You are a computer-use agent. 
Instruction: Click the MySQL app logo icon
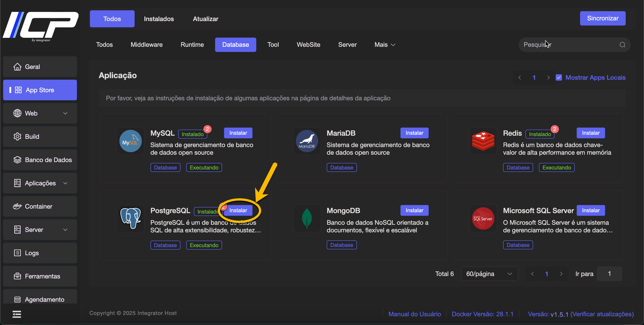130,141
